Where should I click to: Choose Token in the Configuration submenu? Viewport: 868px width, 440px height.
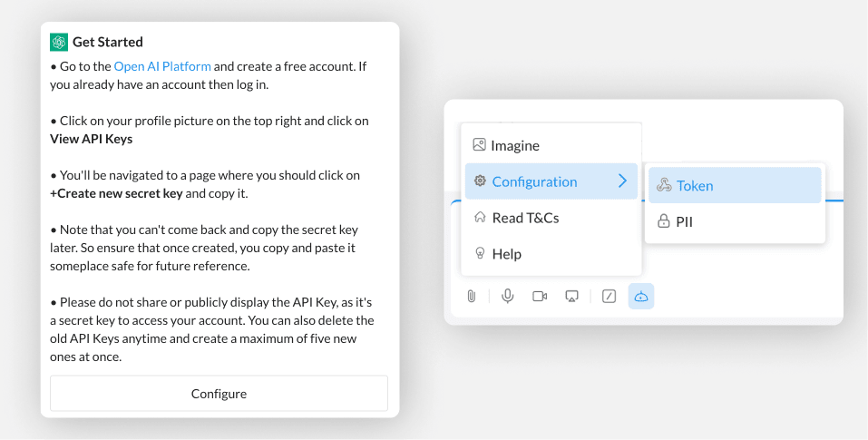coord(735,185)
